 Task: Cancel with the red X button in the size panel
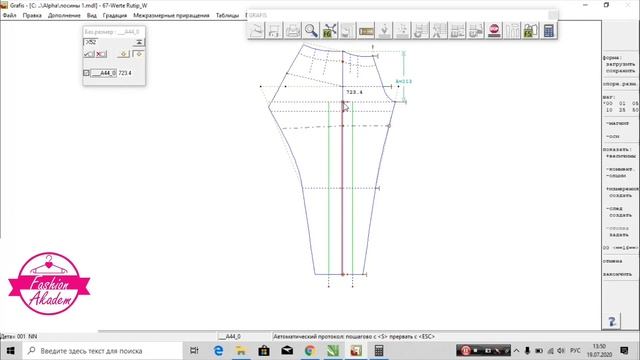[101, 54]
